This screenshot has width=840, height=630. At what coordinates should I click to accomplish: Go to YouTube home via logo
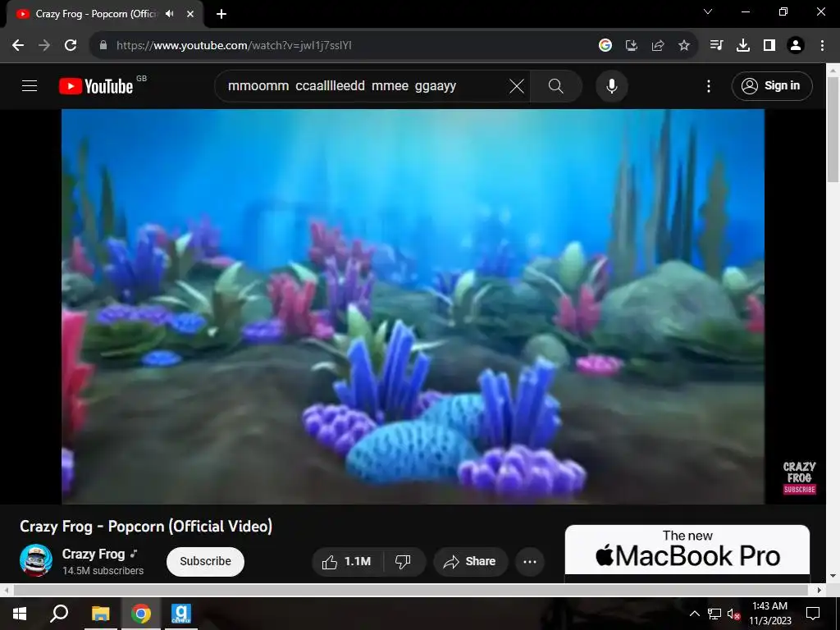96,86
